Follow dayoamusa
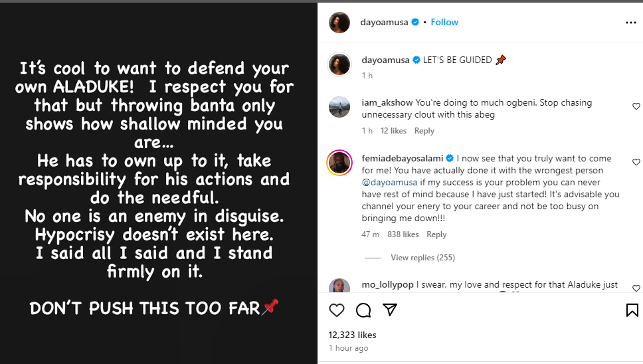Image resolution: width=643 pixels, height=364 pixels. tap(444, 22)
